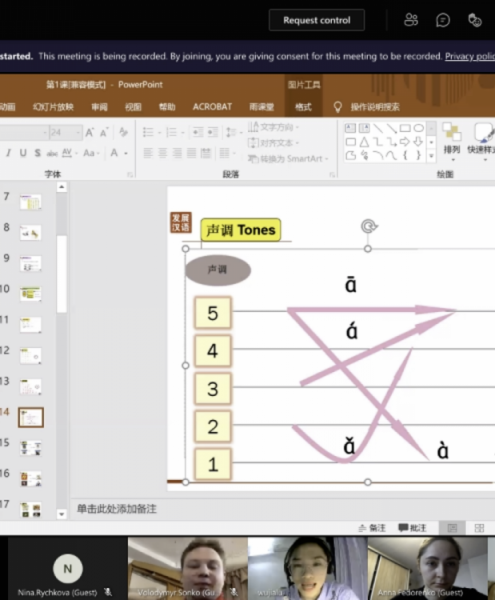
Task: Click the comments (批注) status bar icon
Action: tap(412, 528)
